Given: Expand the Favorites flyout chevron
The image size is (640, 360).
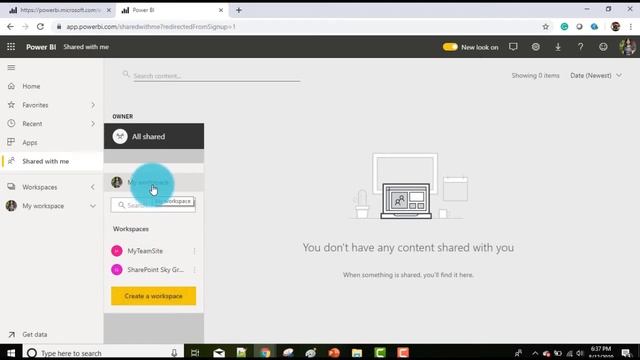Looking at the screenshot, I should (93, 105).
